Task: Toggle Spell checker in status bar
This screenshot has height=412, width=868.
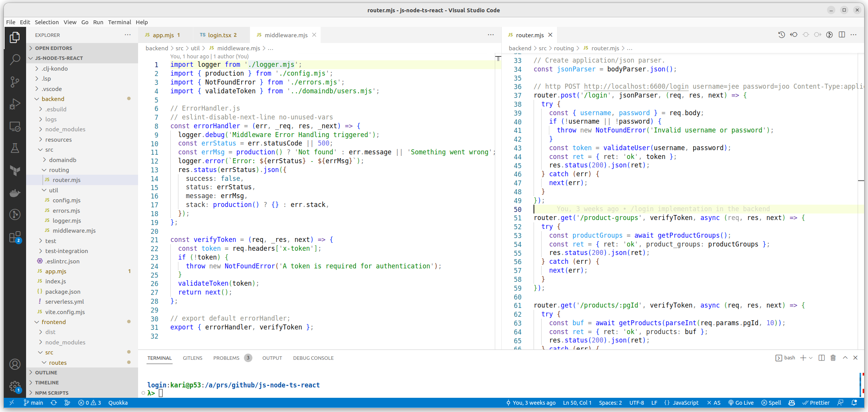Action: coord(771,403)
